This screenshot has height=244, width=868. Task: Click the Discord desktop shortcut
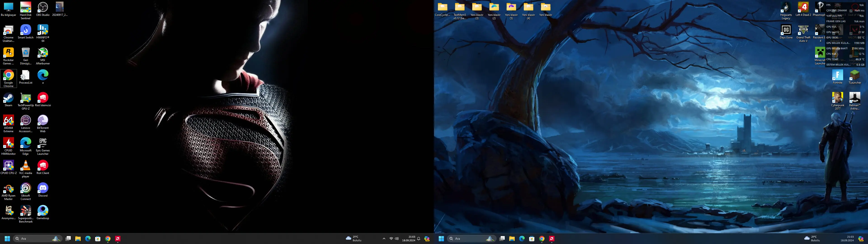[x=43, y=190]
